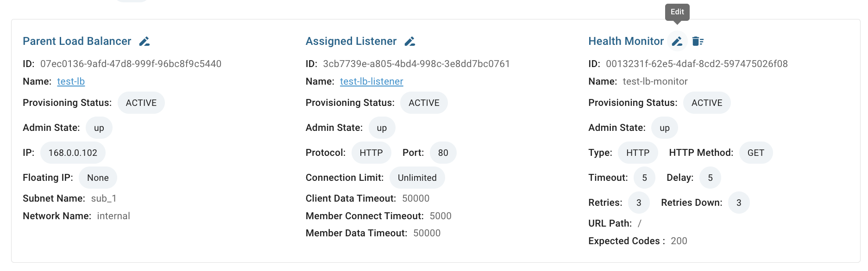Click the HTTP protocol chip of listener
Viewport: 868px width, 271px height.
click(x=371, y=153)
